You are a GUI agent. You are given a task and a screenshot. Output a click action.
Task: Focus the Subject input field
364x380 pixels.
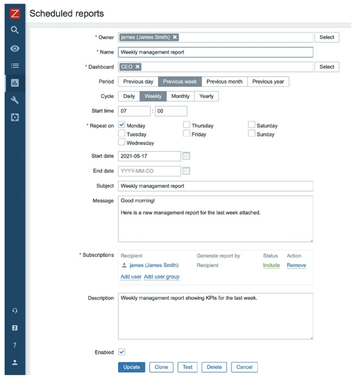(215, 186)
